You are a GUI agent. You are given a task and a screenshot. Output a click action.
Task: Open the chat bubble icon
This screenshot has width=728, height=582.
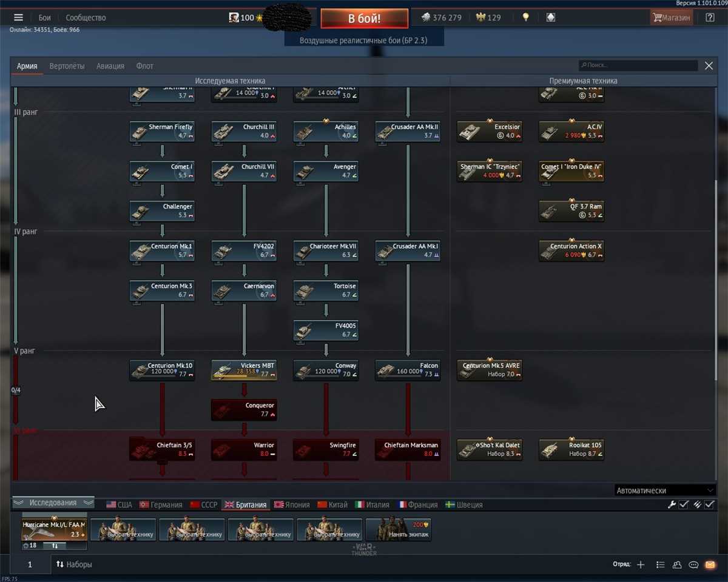click(694, 564)
